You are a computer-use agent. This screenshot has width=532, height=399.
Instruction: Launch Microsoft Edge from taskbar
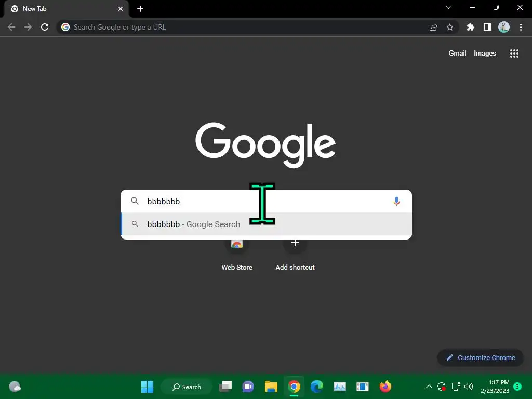pos(317,387)
